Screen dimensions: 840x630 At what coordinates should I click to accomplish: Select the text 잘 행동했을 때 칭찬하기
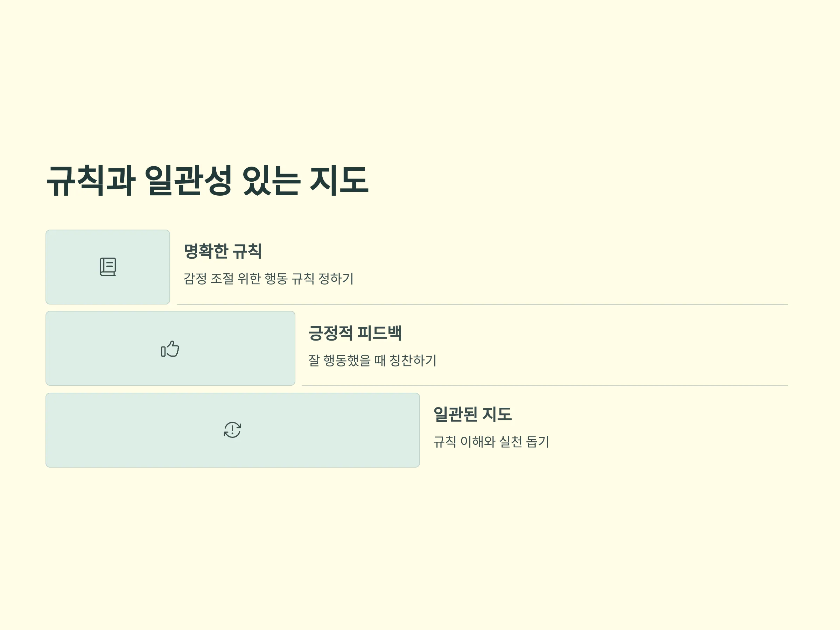coord(372,360)
